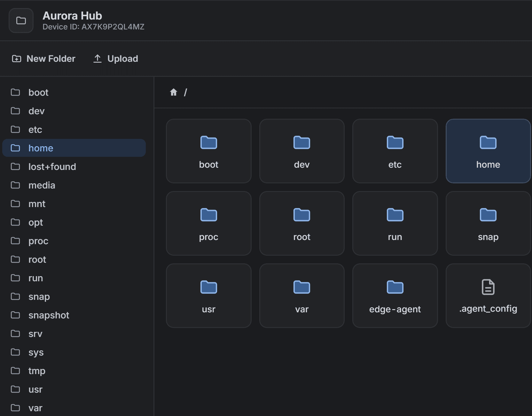The image size is (532, 416).
Task: Select snap in the sidebar tree
Action: tap(74, 297)
